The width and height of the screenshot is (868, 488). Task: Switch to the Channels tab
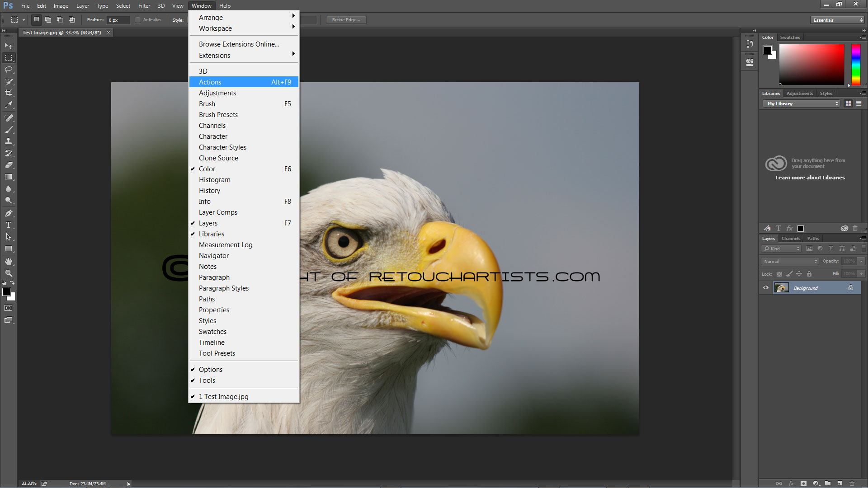click(x=791, y=239)
